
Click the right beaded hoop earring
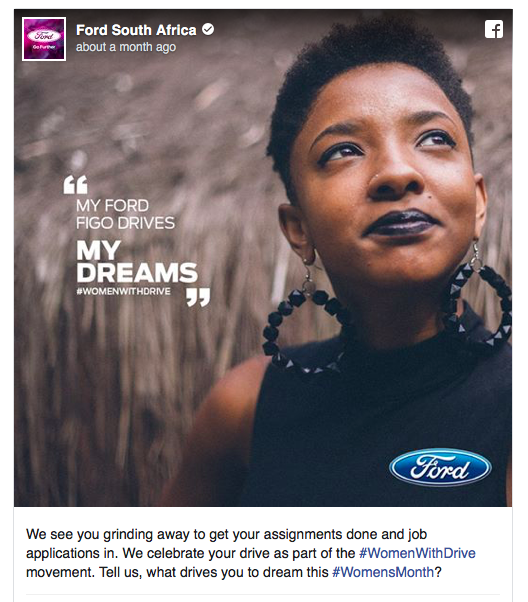click(x=476, y=299)
